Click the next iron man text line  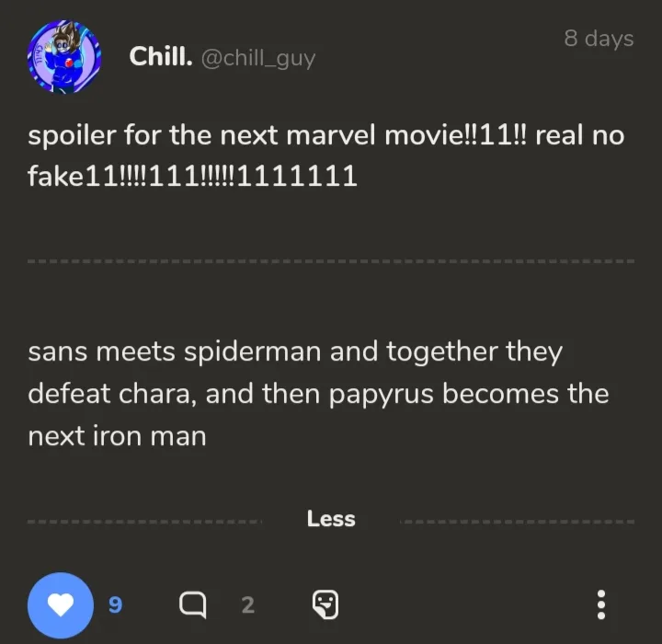point(117,436)
